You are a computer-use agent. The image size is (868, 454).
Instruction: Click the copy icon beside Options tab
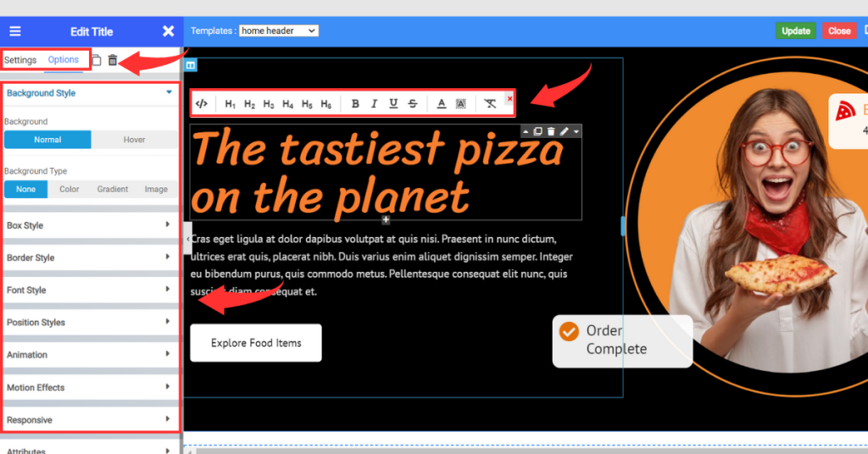[x=97, y=60]
